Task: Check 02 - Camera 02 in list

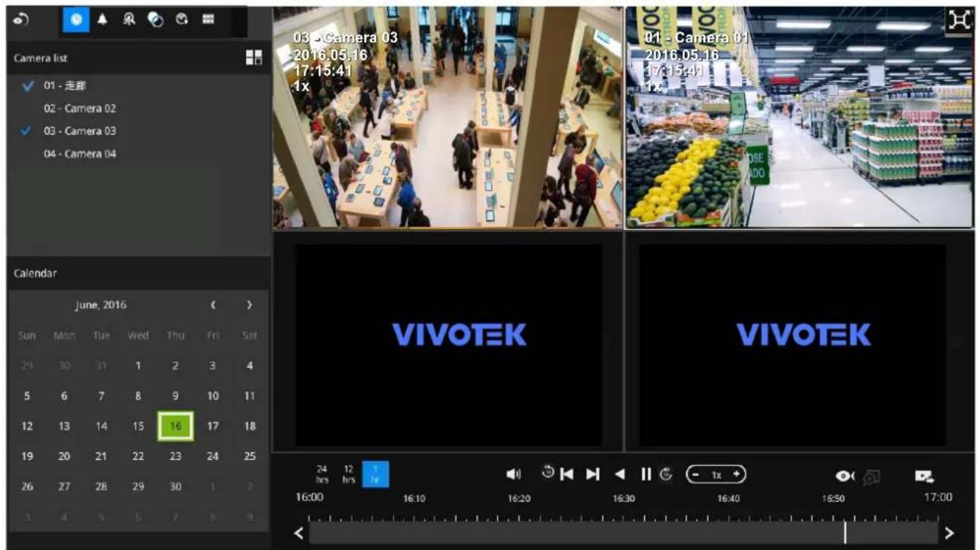Action: [x=79, y=109]
